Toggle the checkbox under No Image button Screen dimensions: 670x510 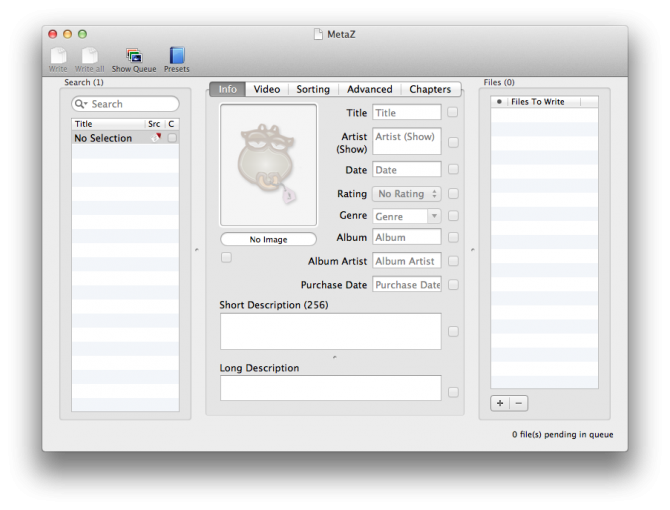(x=226, y=258)
